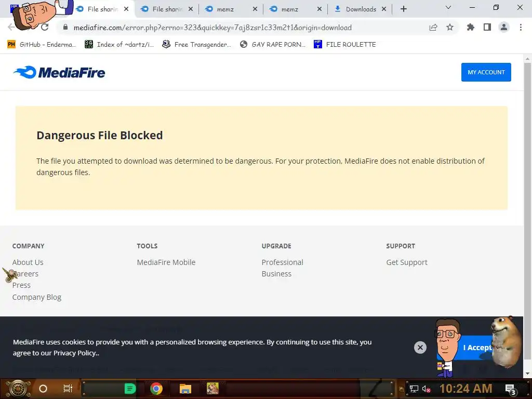Open Task View on the taskbar
Screen dimensions: 532x399
point(68,389)
